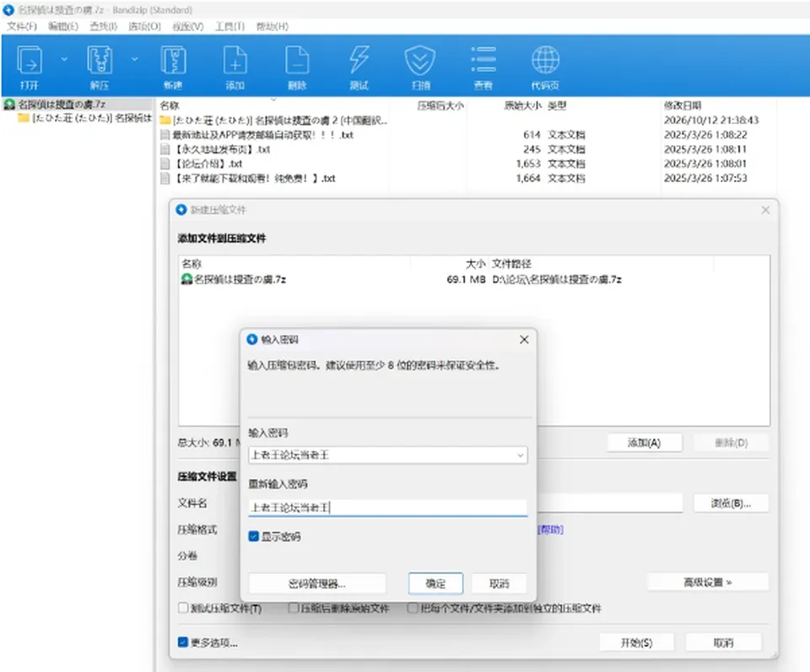Confirm the password with 确定

point(435,583)
